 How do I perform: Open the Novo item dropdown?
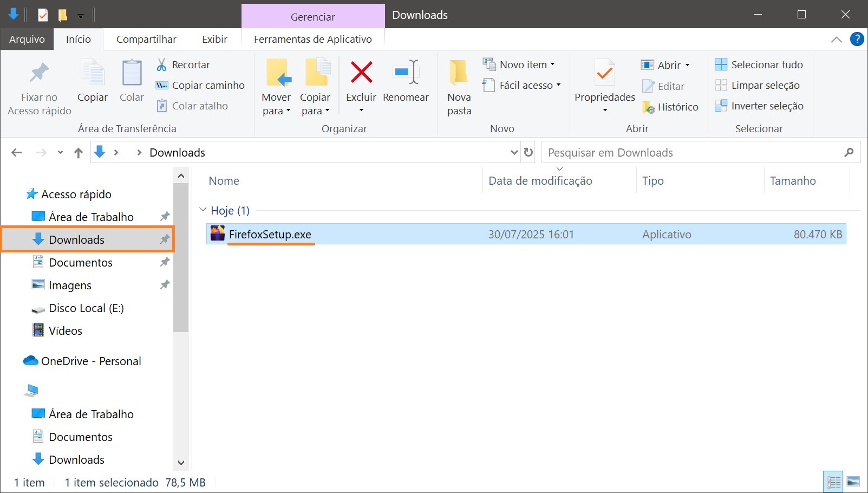tap(519, 64)
